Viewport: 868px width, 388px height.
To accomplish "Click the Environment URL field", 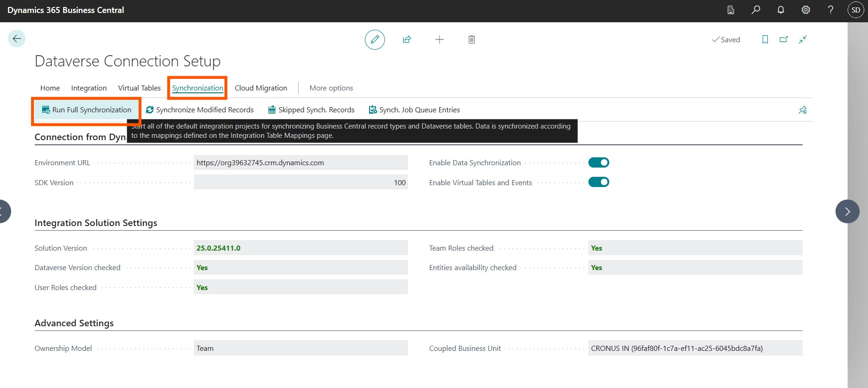I will (300, 162).
